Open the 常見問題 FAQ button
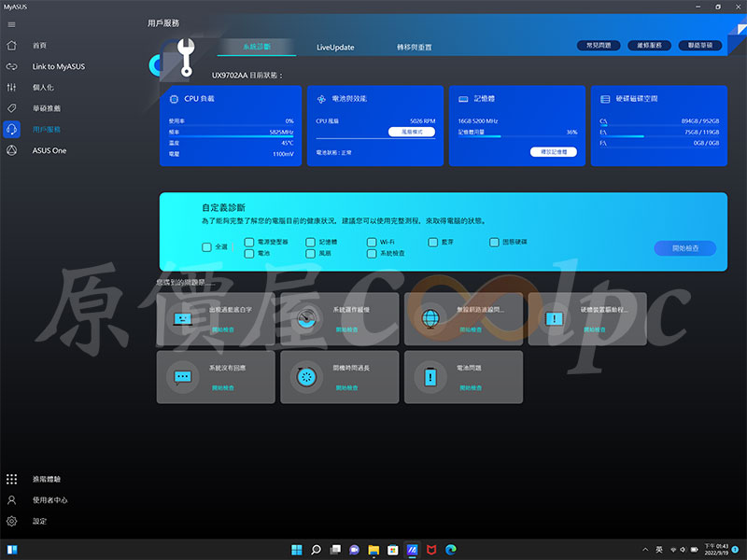 [x=599, y=45]
